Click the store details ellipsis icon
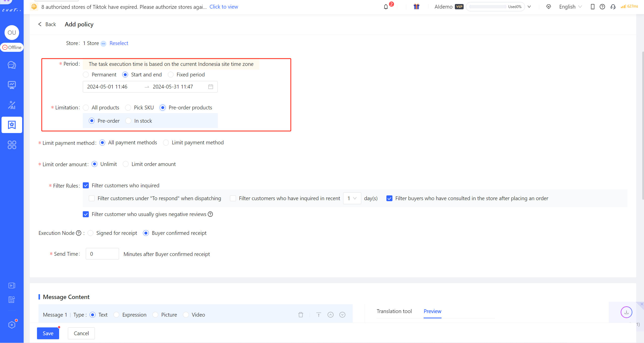The height and width of the screenshot is (343, 644). pos(103,44)
